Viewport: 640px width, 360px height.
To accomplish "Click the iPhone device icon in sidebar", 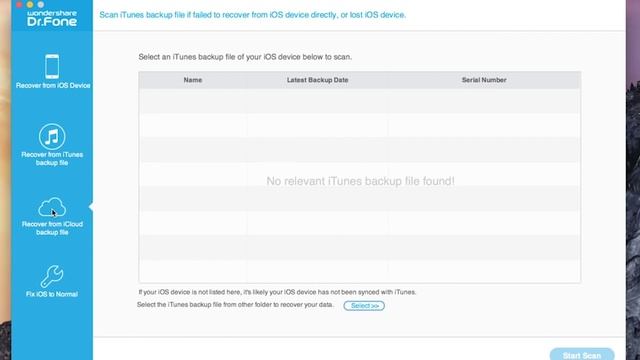I will coord(52,67).
